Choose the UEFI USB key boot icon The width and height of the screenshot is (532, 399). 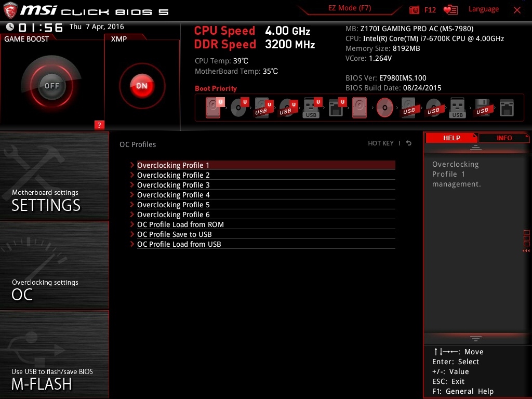click(x=312, y=108)
